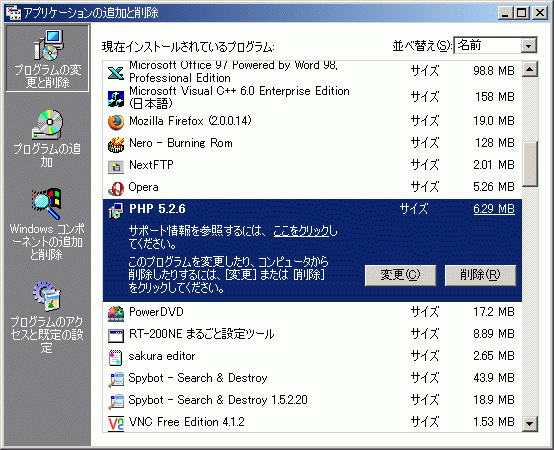This screenshot has height=450, width=554.
Task: Click the scrollbar down arrow
Action: coord(530,424)
